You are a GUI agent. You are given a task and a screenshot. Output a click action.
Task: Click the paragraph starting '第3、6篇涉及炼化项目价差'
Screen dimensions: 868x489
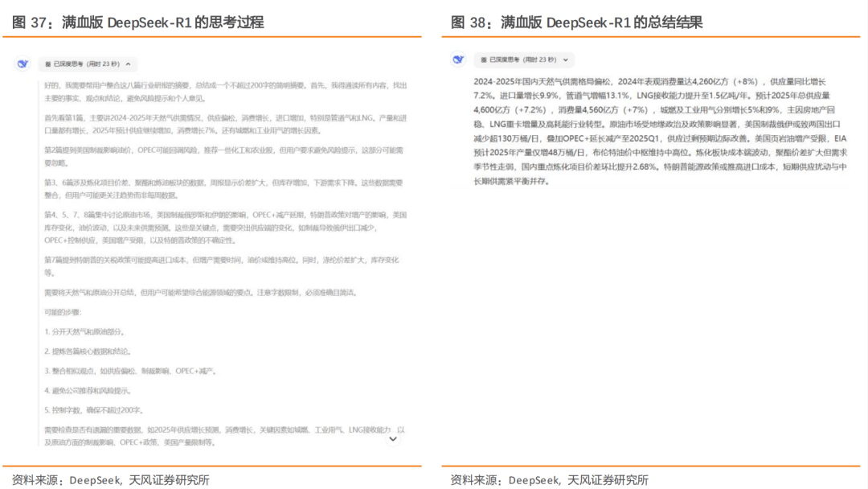tap(223, 189)
